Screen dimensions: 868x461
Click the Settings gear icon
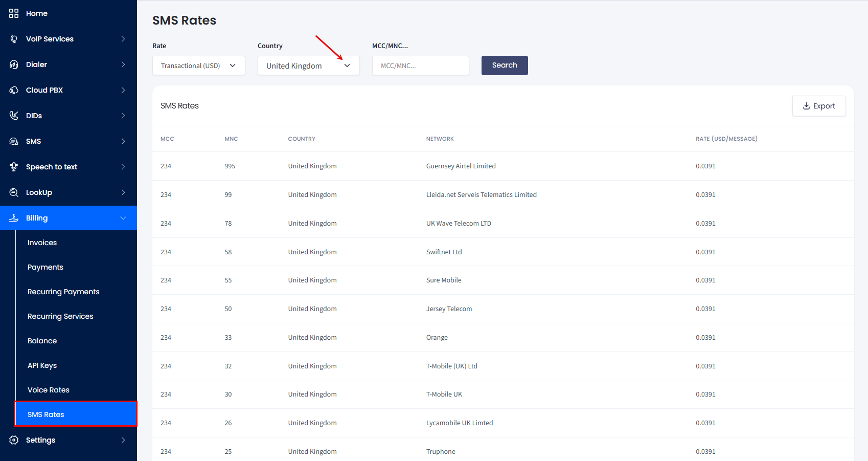click(14, 440)
